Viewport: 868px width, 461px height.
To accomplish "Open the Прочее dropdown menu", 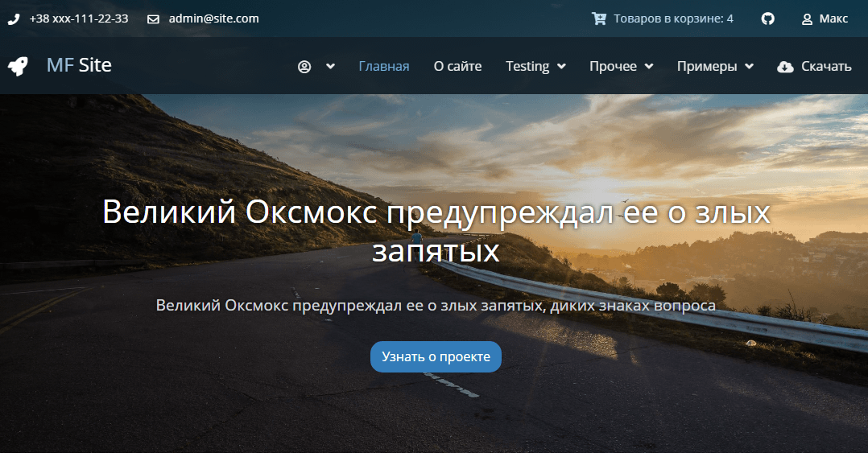I will pyautogui.click(x=648, y=67).
